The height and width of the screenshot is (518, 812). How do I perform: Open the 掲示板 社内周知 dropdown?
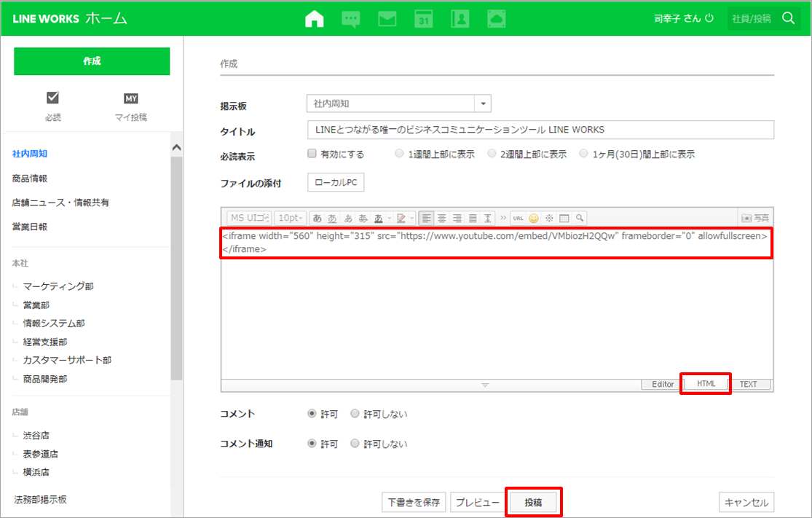pos(484,104)
